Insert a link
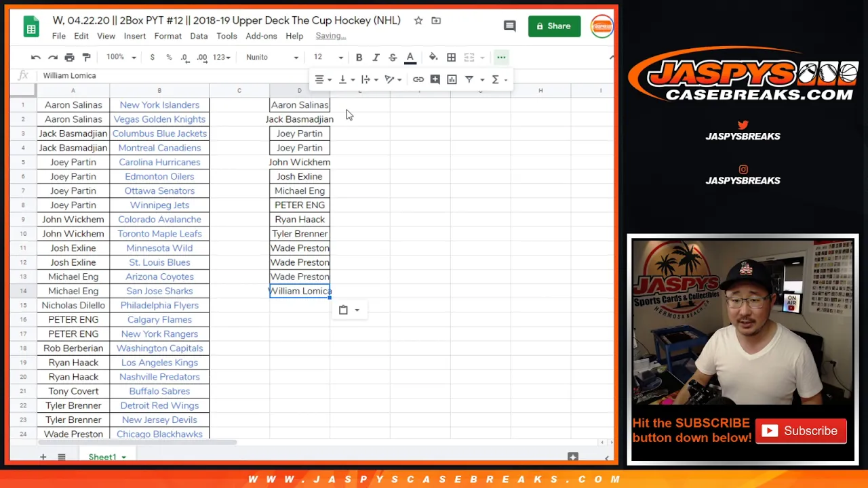The image size is (868, 488). (x=418, y=79)
